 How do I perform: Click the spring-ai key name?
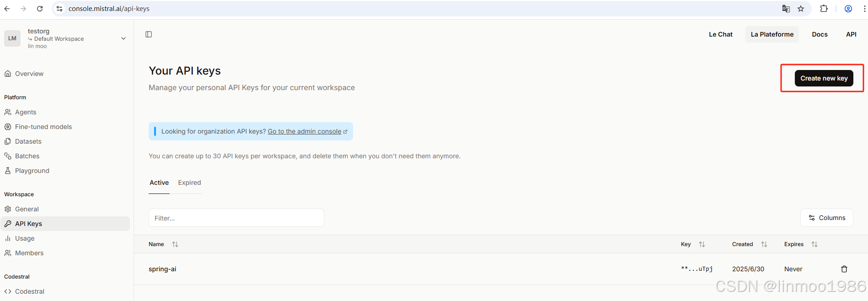pos(162,269)
